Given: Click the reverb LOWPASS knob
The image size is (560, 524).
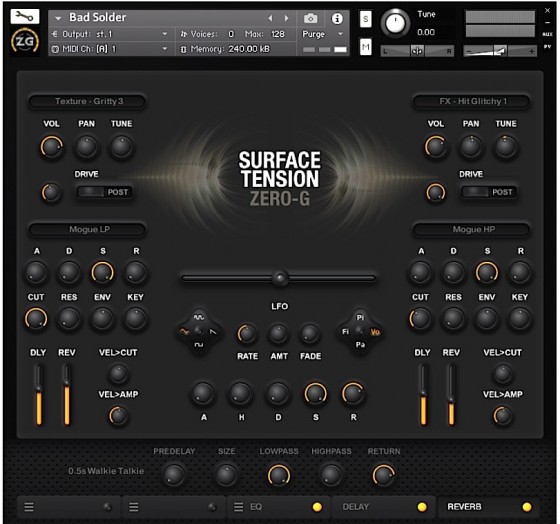Looking at the screenshot, I should point(279,475).
